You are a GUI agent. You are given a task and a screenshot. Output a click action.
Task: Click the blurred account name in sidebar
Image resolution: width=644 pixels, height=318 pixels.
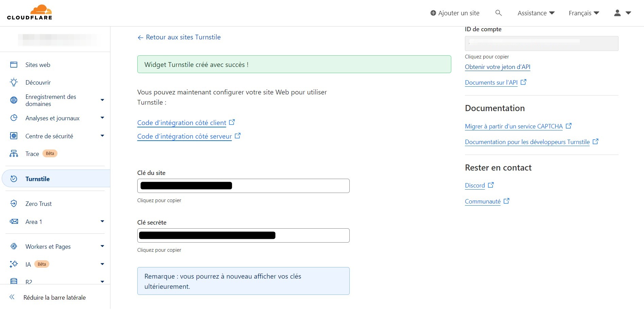pos(57,40)
